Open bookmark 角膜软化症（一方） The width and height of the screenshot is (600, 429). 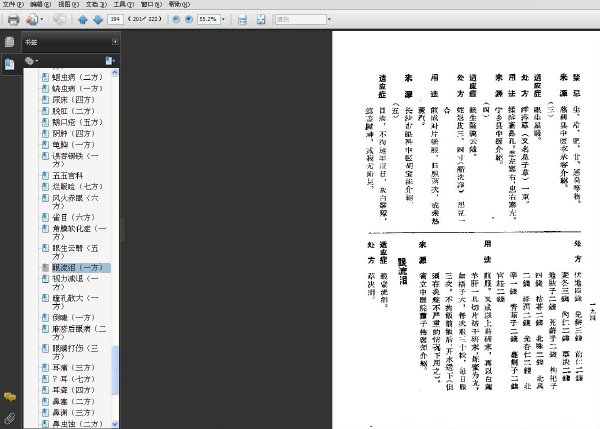[80, 232]
